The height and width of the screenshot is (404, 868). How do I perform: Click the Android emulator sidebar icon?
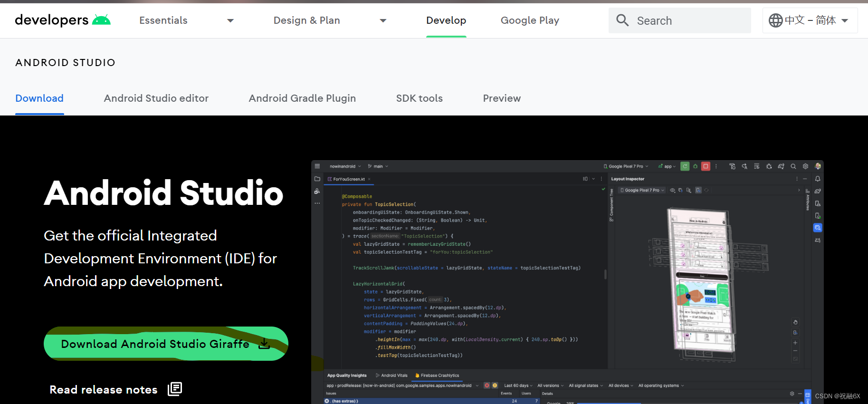click(x=818, y=240)
